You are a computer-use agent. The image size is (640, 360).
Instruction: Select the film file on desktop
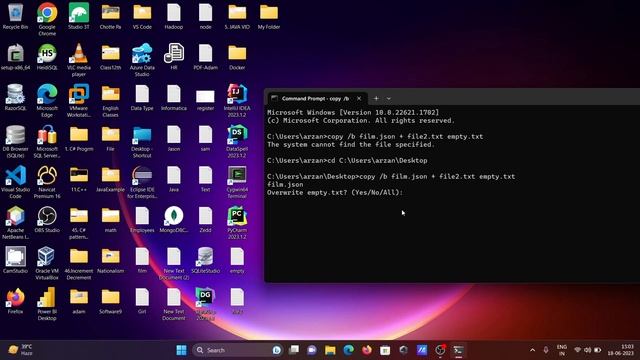point(142,260)
